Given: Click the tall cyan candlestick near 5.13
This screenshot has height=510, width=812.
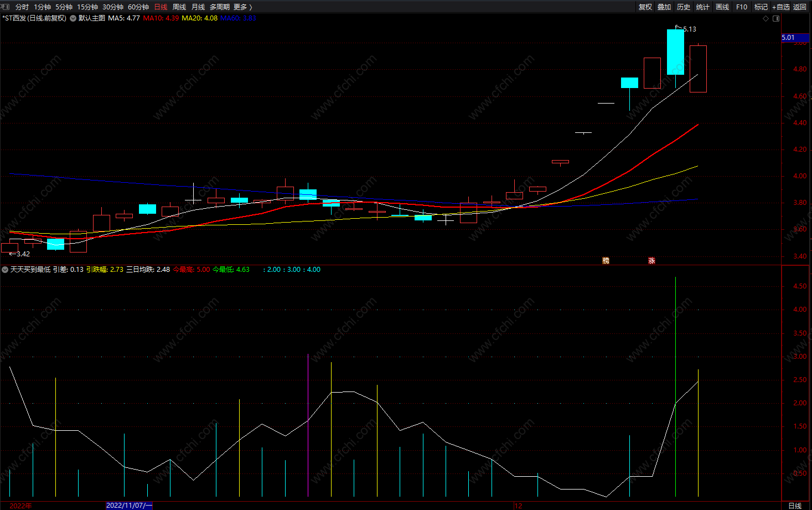Looking at the screenshot, I should tap(675, 52).
